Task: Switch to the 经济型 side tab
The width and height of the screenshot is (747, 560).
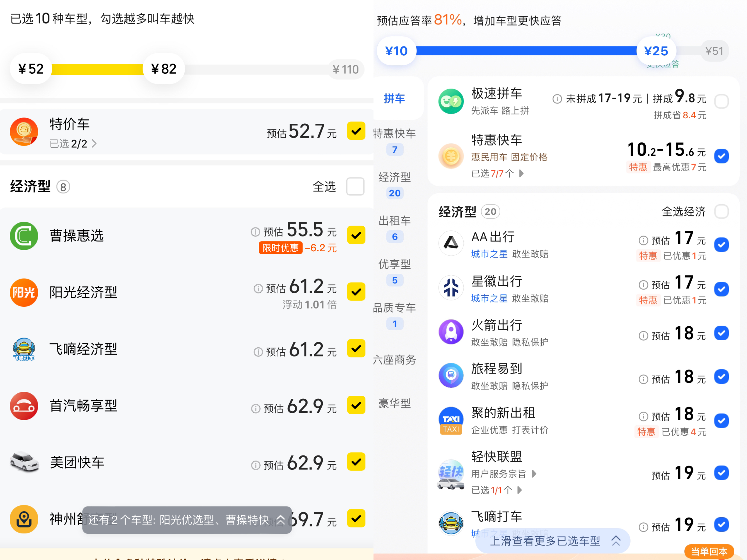Action: (x=394, y=185)
